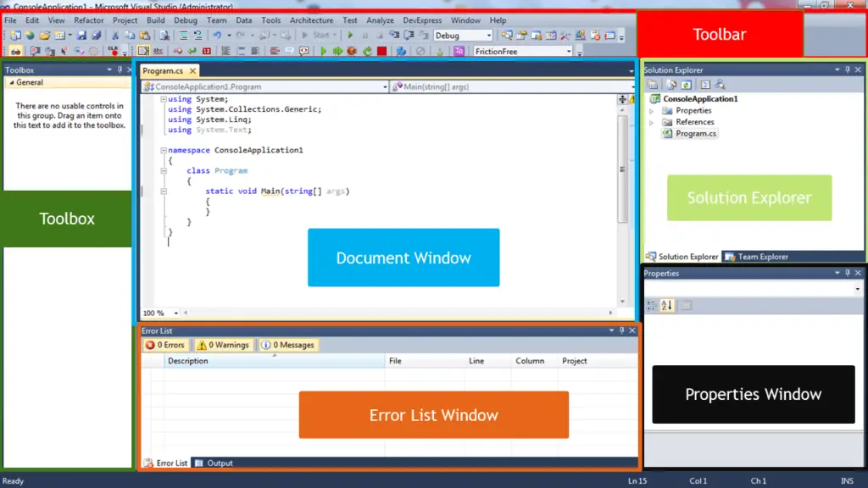Screen dimensions: 868x488
Task: Expand the References node in Solution Explorer
Action: pos(652,122)
